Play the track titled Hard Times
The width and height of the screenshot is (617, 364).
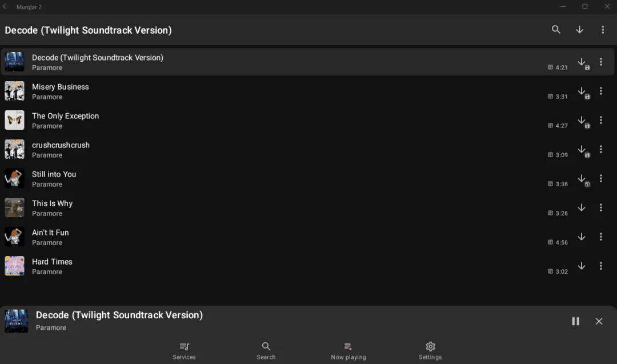click(x=52, y=262)
